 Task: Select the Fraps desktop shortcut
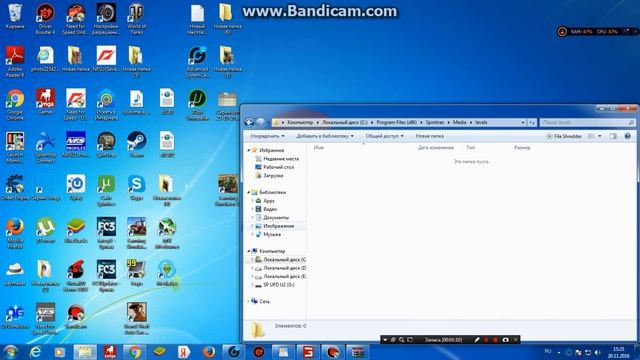tap(136, 273)
